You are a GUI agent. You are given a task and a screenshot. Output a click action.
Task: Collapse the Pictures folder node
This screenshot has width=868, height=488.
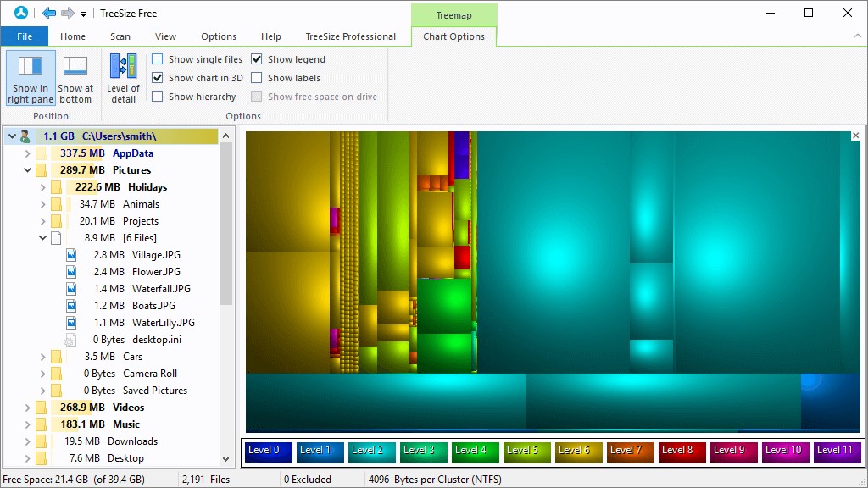pos(27,170)
